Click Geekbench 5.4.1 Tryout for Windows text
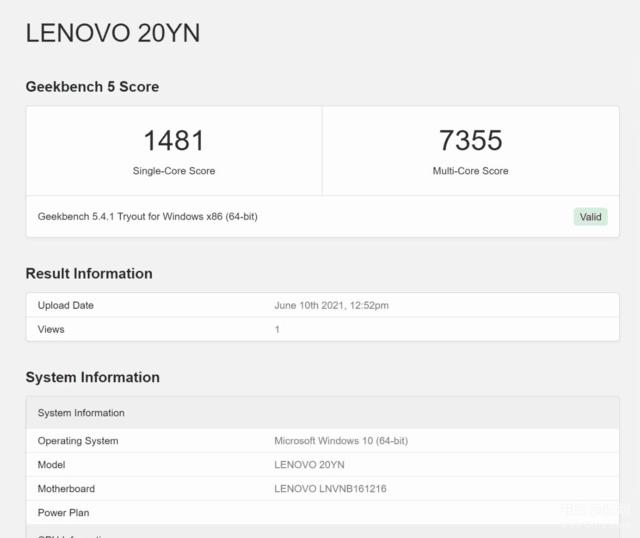The image size is (640, 538). click(x=148, y=217)
